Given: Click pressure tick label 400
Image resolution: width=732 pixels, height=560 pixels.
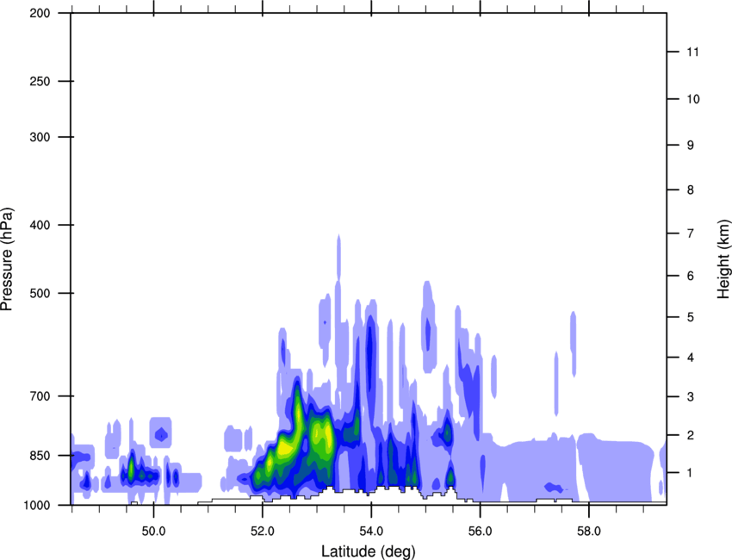Looking at the screenshot, I should pos(40,225).
